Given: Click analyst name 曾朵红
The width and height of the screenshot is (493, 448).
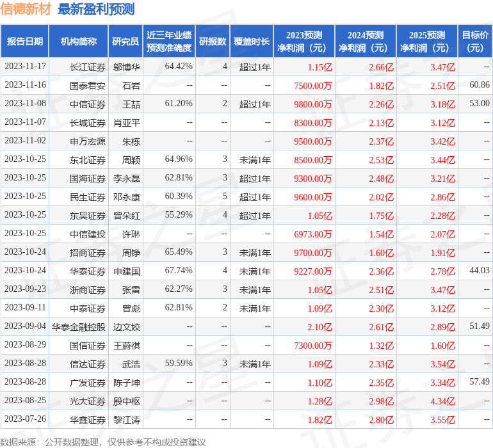Looking at the screenshot, I should click(126, 216).
